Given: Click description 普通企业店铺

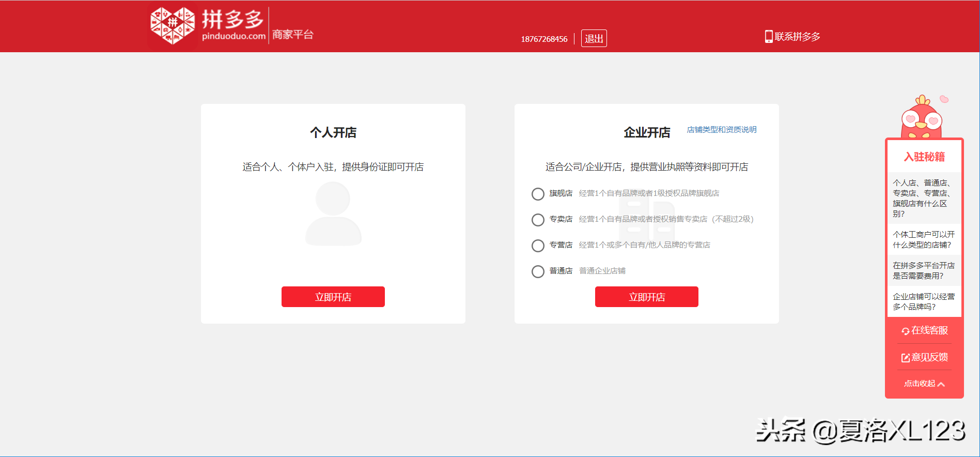Looking at the screenshot, I should [602, 271].
